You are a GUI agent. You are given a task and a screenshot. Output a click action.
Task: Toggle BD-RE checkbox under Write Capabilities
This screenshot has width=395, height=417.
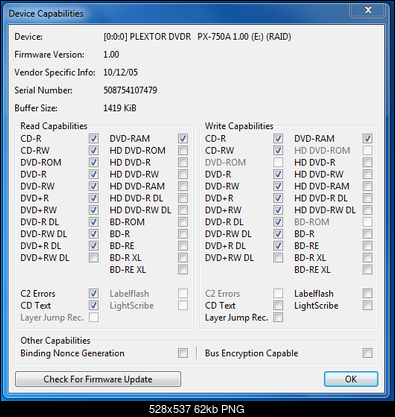pos(367,246)
